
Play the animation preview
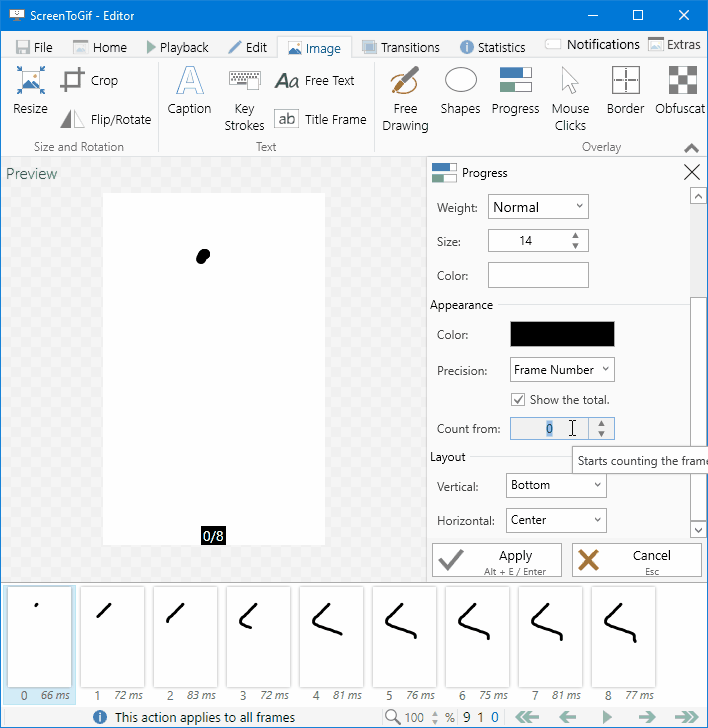tap(607, 717)
